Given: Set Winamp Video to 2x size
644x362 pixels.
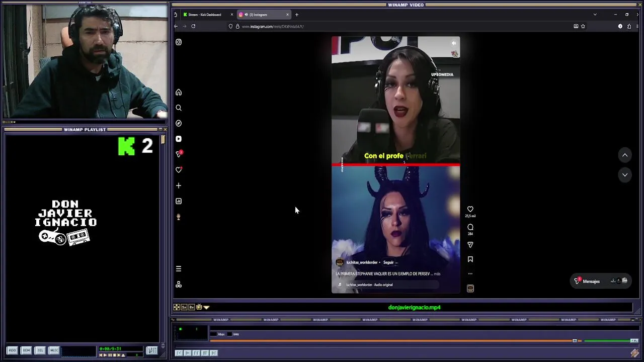Looking at the screenshot, I should point(192,307).
